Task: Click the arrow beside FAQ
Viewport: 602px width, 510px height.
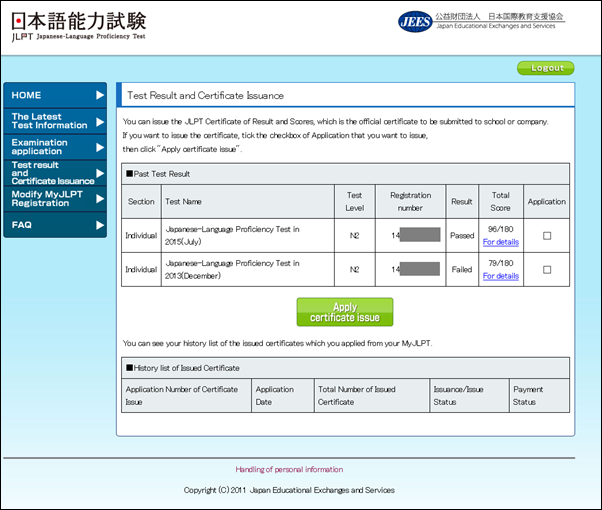Action: point(100,225)
